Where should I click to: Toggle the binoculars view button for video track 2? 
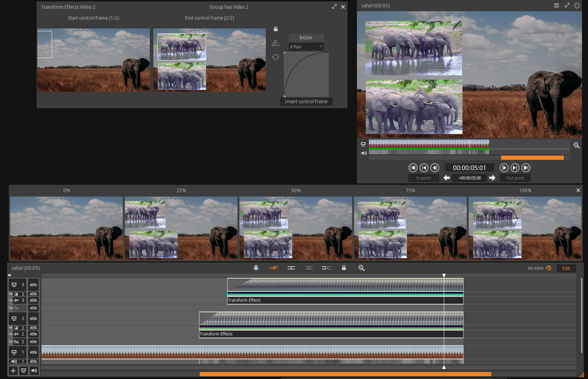(x=33, y=319)
